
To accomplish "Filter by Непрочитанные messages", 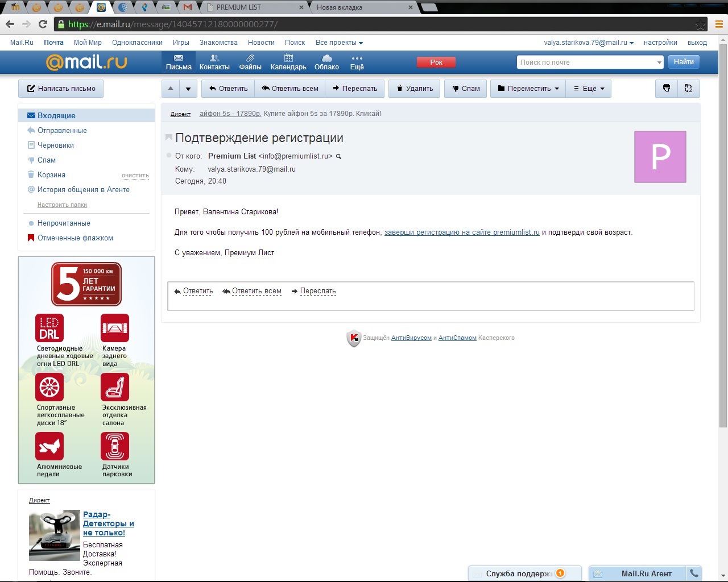I will point(64,223).
